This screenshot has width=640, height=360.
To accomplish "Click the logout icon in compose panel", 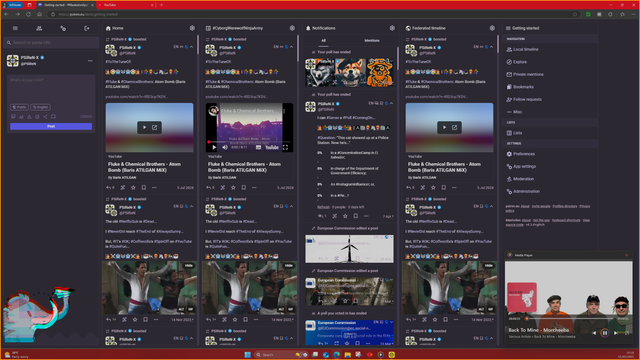I will (x=87, y=28).
